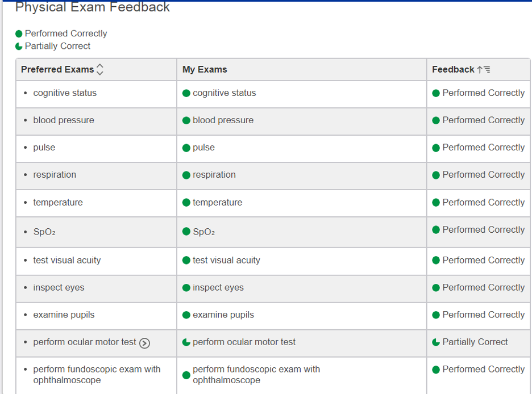Click the Feedback column sort icon

click(484, 69)
